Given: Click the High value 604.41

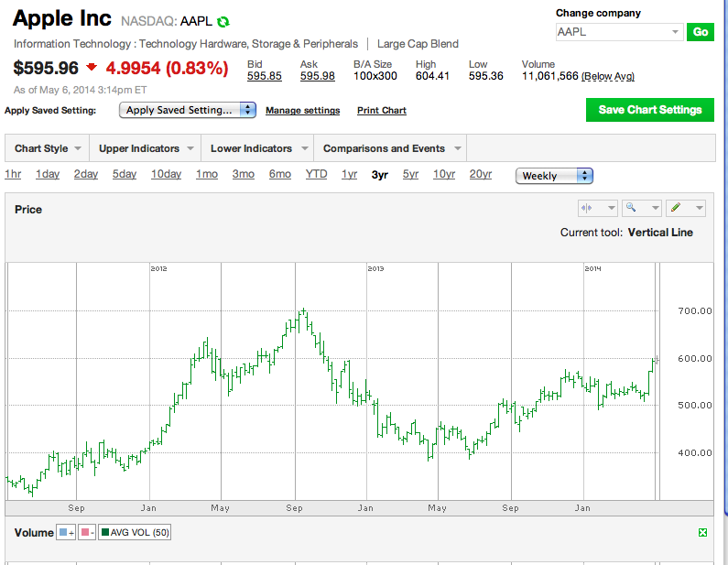Looking at the screenshot, I should (x=432, y=76).
